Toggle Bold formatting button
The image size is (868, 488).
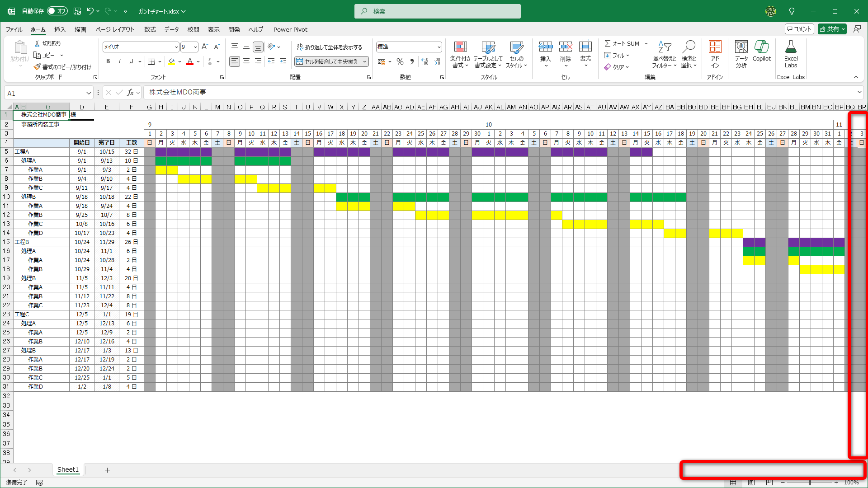coord(108,61)
